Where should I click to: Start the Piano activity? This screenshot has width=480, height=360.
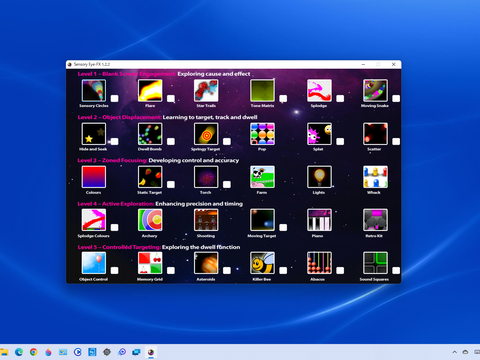click(x=319, y=220)
